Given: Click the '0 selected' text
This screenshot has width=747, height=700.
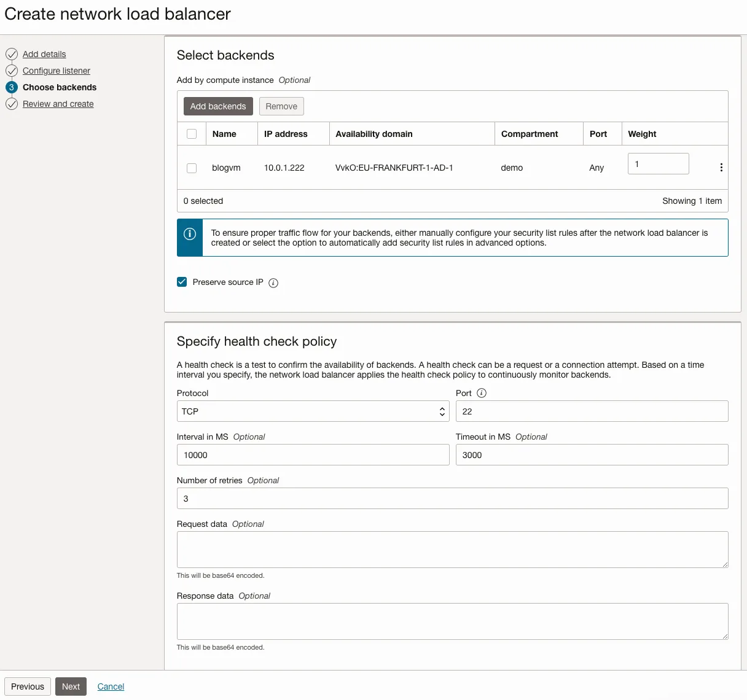Looking at the screenshot, I should (x=203, y=201).
